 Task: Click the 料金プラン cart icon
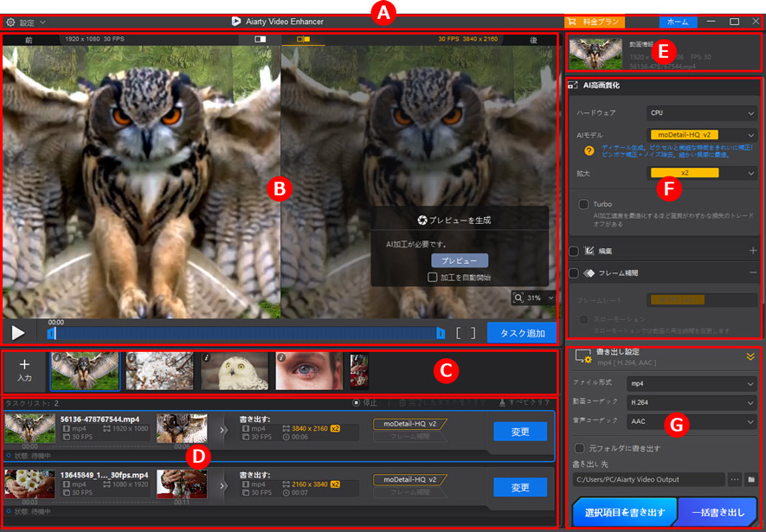571,22
